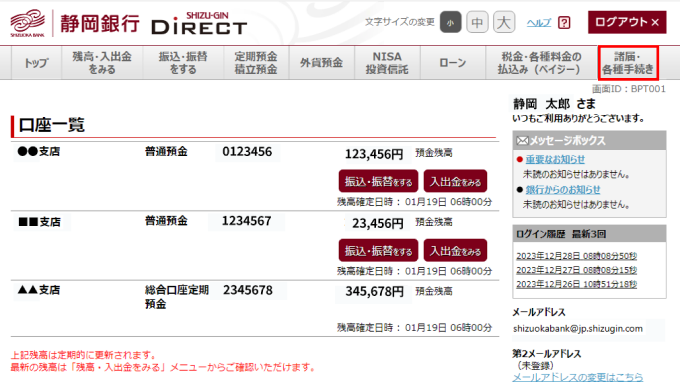
Task: Open the ヘルプ link
Action: click(x=539, y=23)
